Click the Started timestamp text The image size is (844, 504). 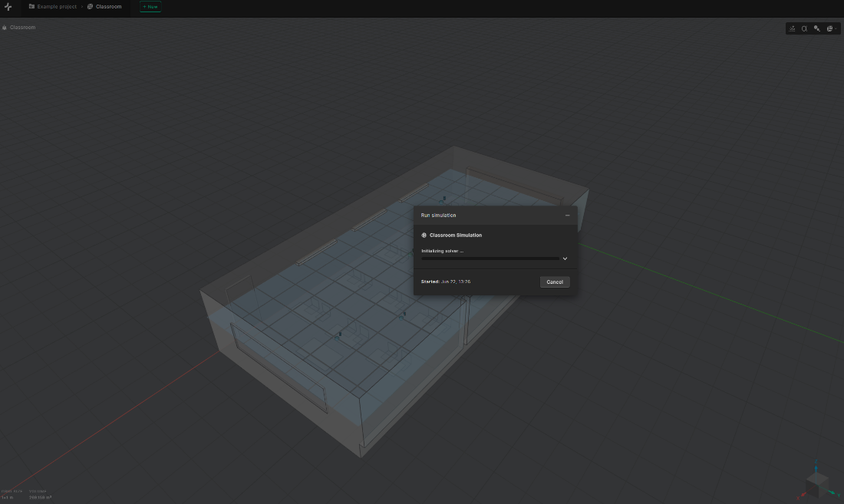point(446,282)
